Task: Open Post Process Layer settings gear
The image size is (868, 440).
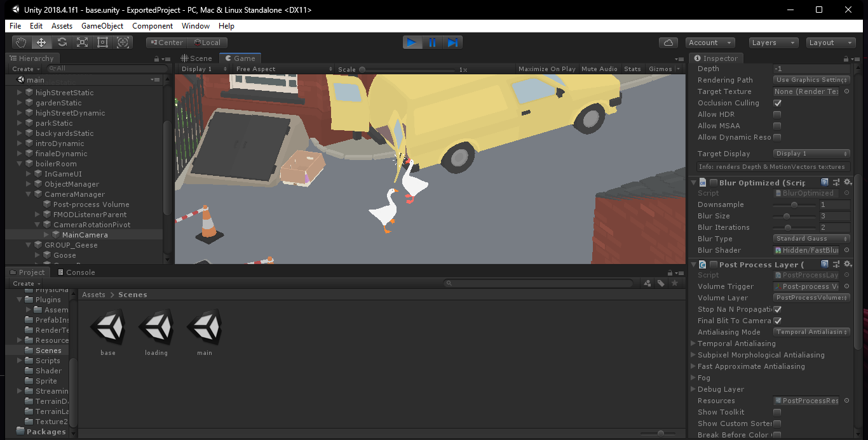Action: [847, 265]
